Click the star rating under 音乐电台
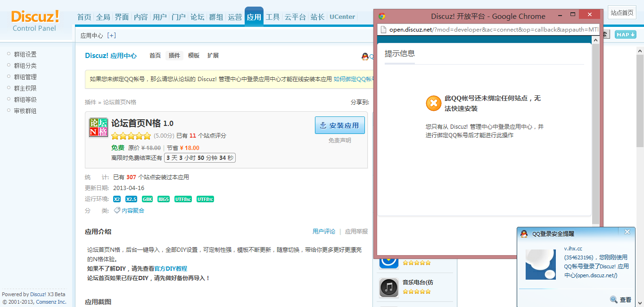This screenshot has height=307, width=644. (x=417, y=291)
